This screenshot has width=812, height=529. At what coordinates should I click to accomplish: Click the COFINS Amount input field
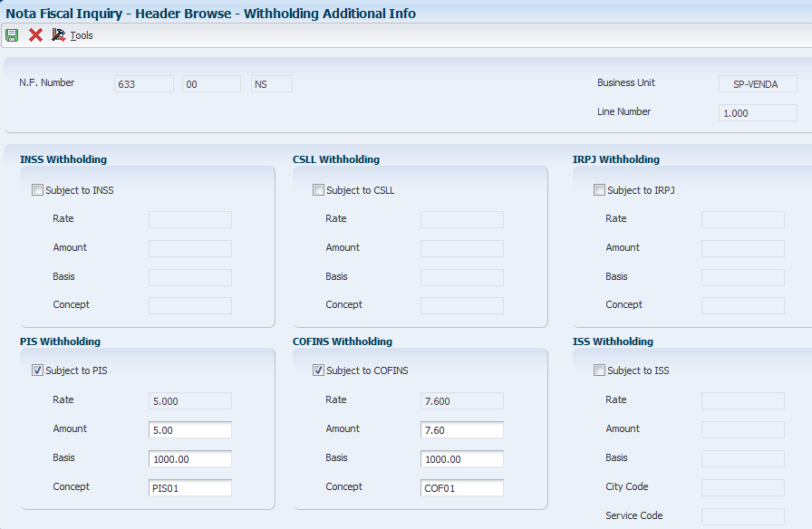[462, 429]
